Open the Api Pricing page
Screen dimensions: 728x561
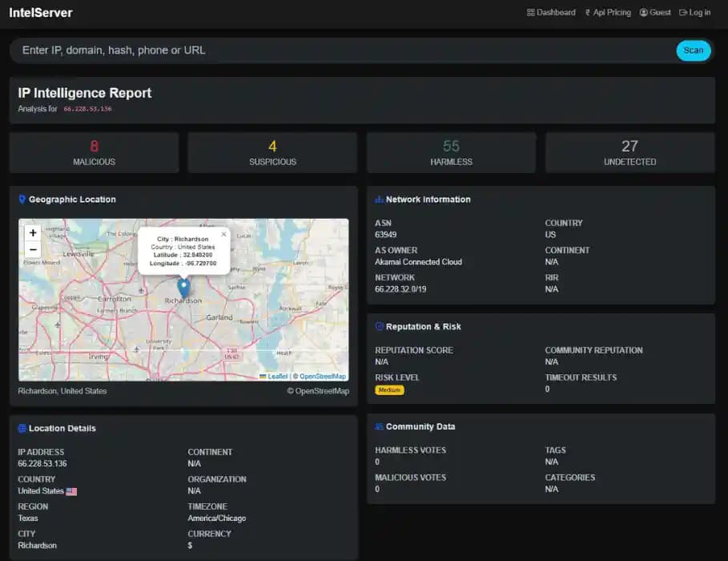613,12
